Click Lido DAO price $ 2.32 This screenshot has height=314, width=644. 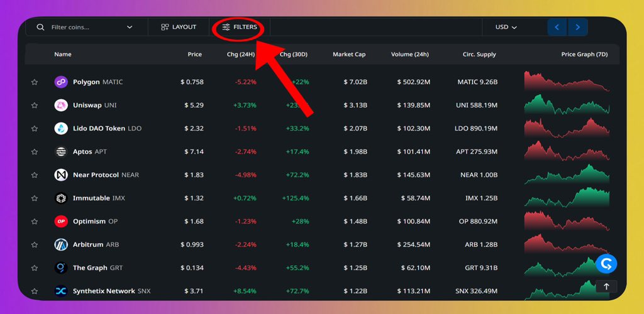click(x=194, y=128)
